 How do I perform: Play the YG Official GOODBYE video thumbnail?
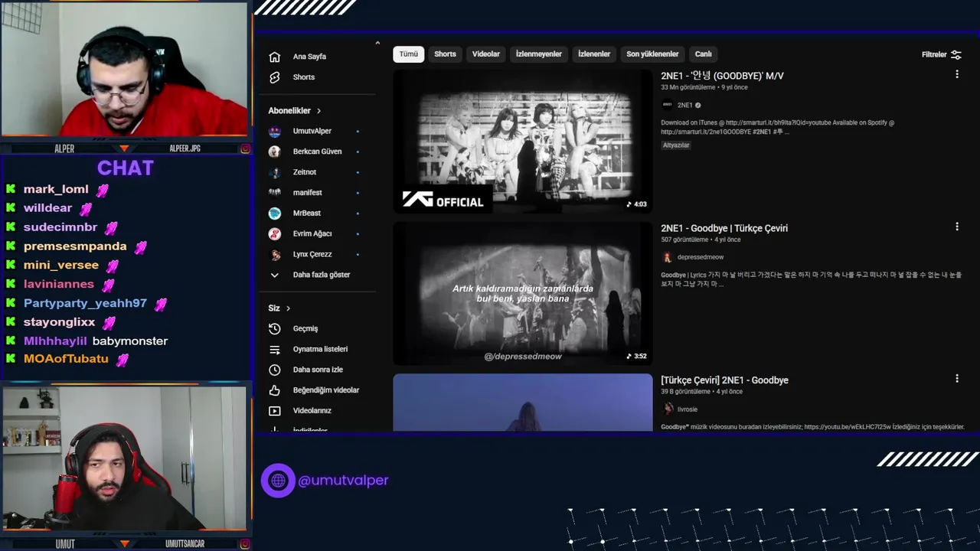pos(523,141)
